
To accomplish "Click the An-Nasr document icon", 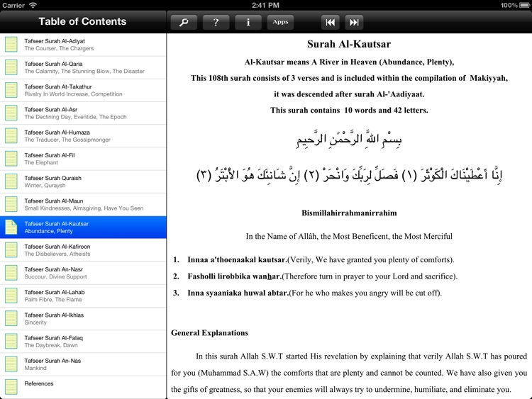I will [11, 273].
